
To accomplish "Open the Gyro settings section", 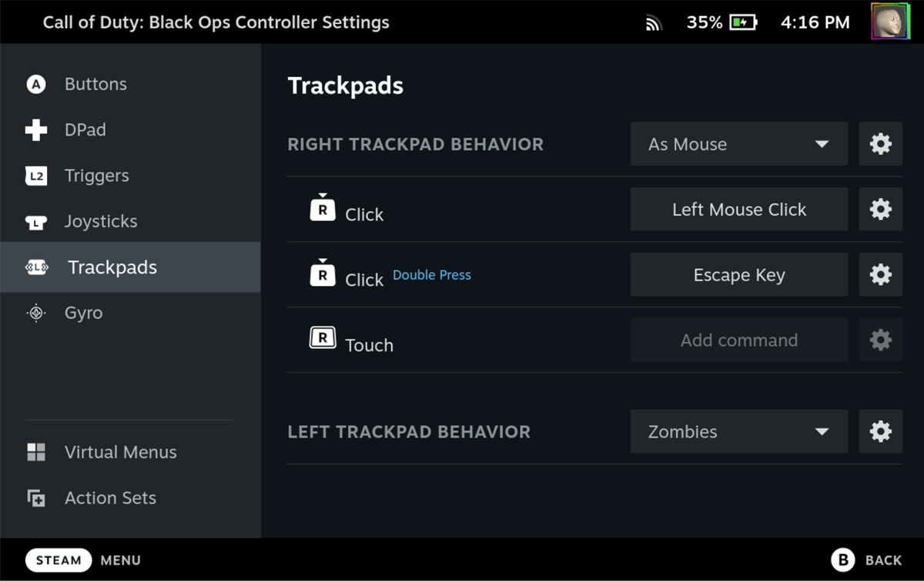I will pos(83,313).
